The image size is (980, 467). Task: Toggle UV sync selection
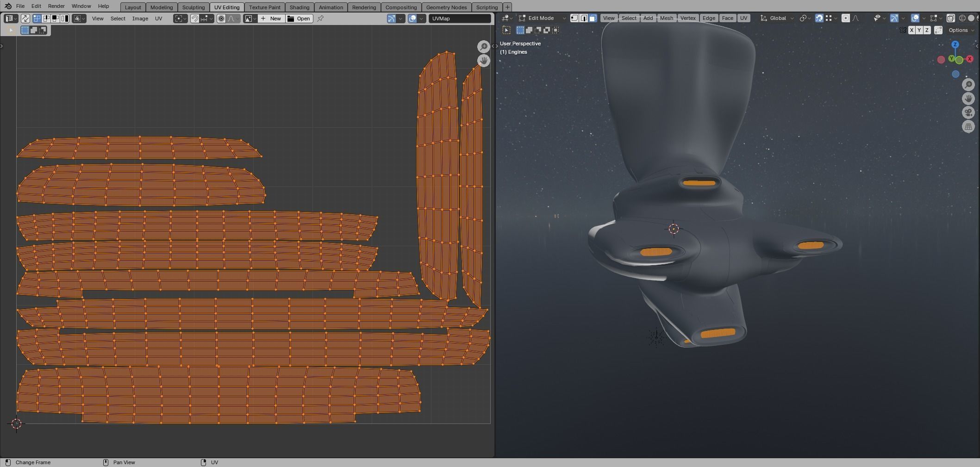click(25, 19)
